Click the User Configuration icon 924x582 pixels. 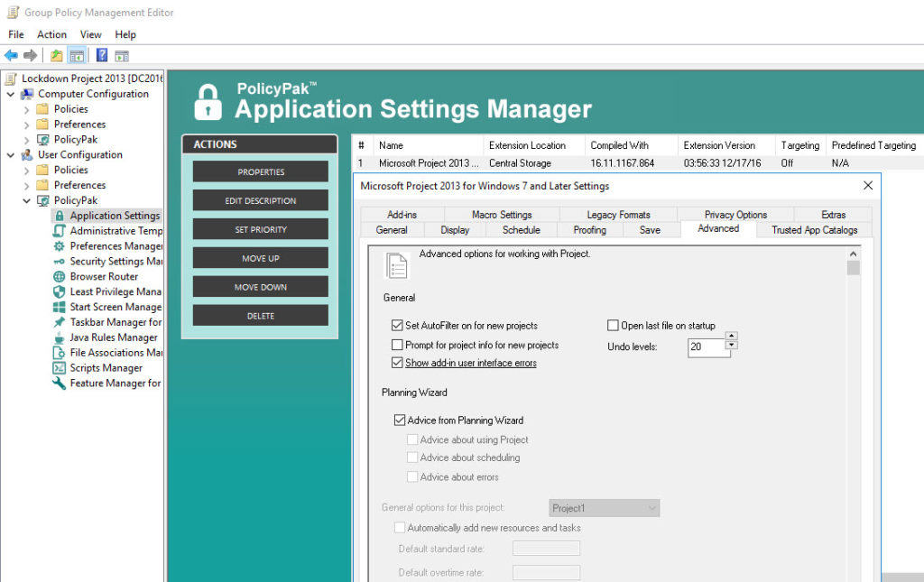pyautogui.click(x=27, y=155)
